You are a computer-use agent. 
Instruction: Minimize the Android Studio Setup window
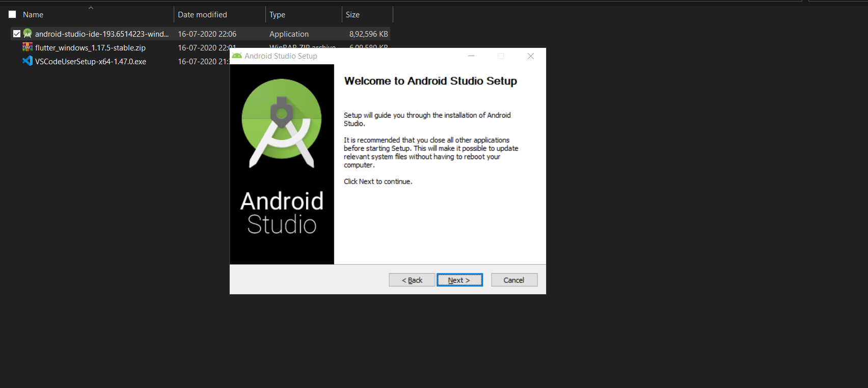tap(471, 56)
